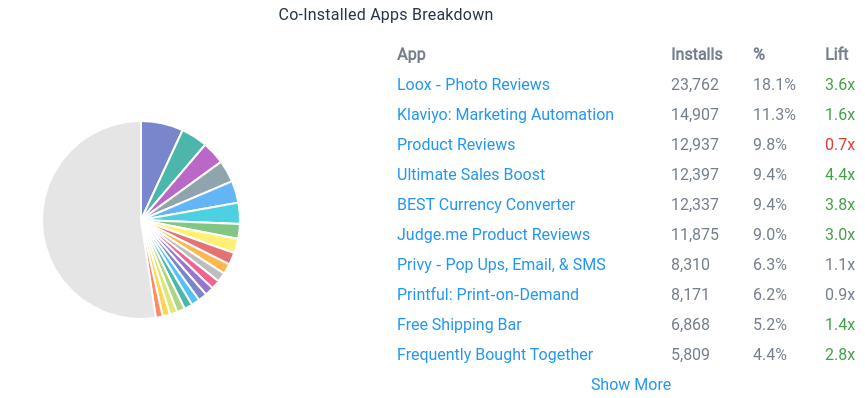Viewport: 865px width, 398px height.
Task: Click the Installs column header
Action: (x=696, y=54)
